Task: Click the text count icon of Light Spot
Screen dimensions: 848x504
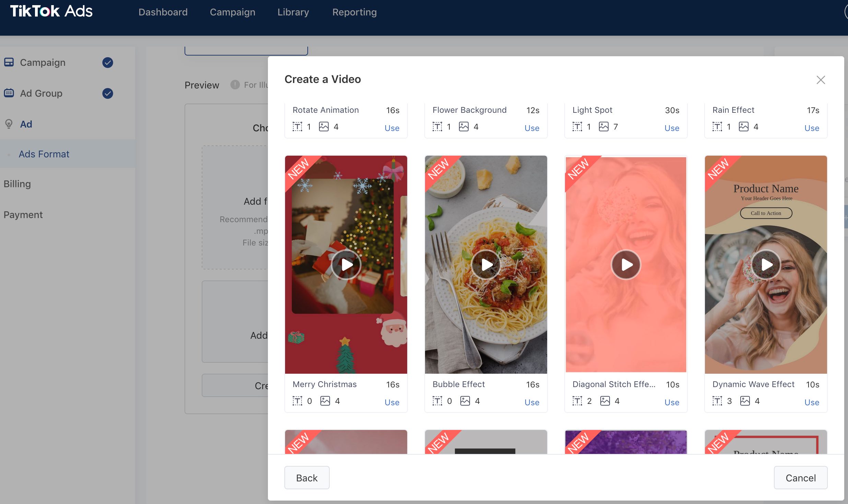Action: point(577,127)
